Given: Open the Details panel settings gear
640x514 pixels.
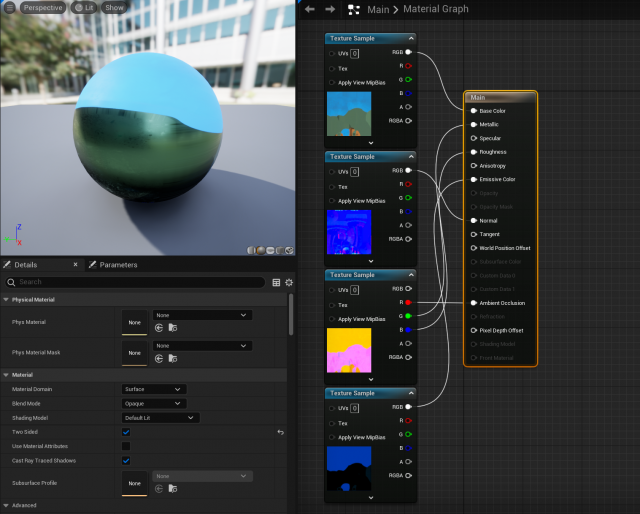Looking at the screenshot, I should click(x=289, y=282).
